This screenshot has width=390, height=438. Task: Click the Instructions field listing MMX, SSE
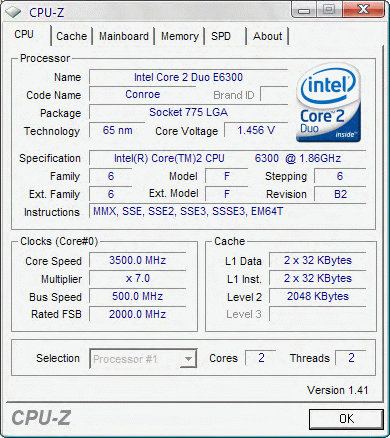(227, 211)
